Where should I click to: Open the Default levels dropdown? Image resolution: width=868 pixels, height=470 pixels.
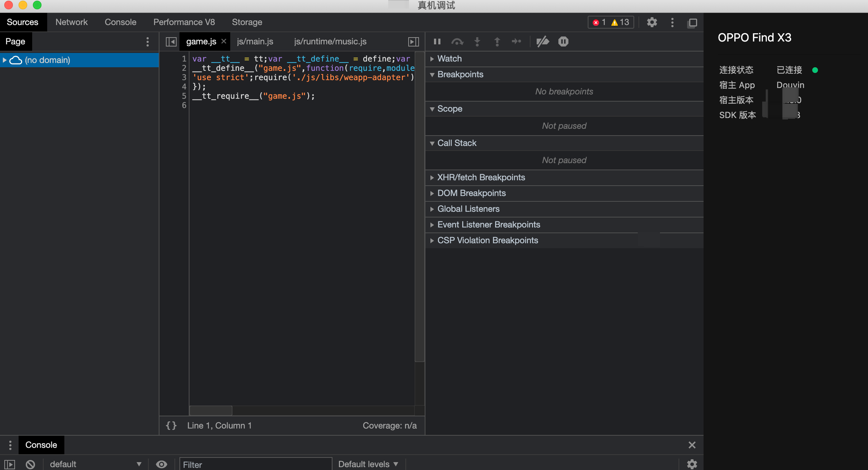[368, 464]
